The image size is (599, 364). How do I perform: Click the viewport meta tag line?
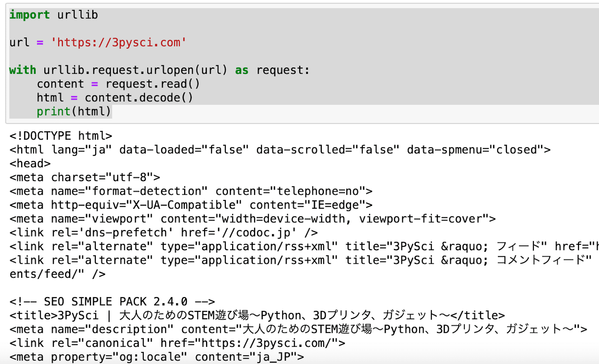pos(252,219)
